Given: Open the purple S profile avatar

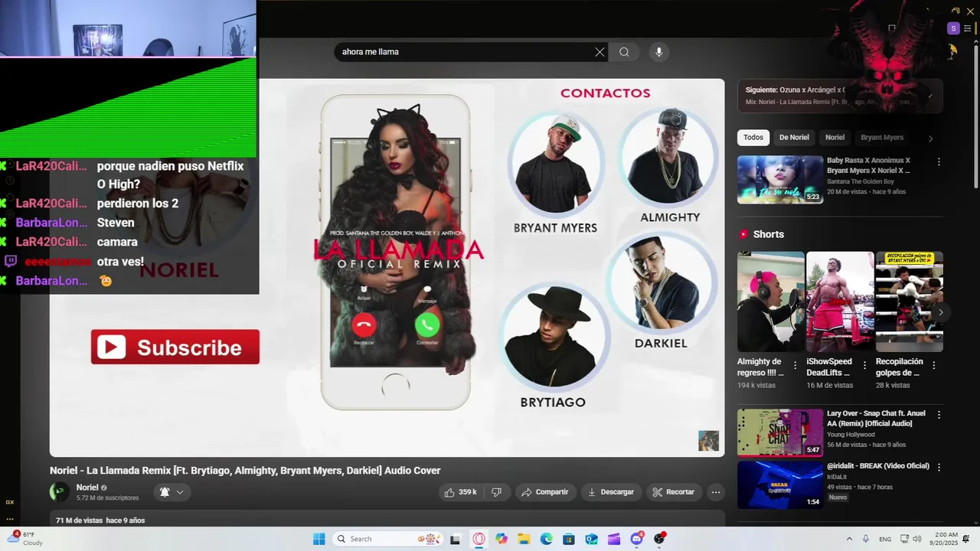Looking at the screenshot, I should coord(953,28).
